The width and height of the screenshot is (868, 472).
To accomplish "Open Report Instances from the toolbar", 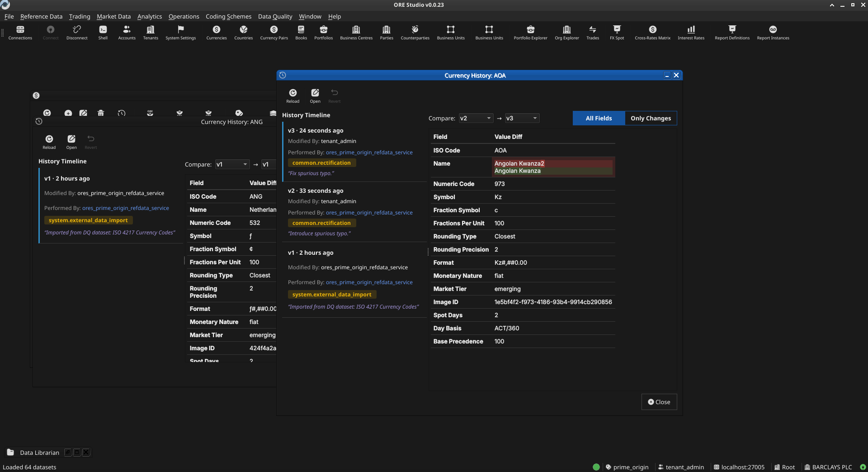I will pyautogui.click(x=773, y=33).
